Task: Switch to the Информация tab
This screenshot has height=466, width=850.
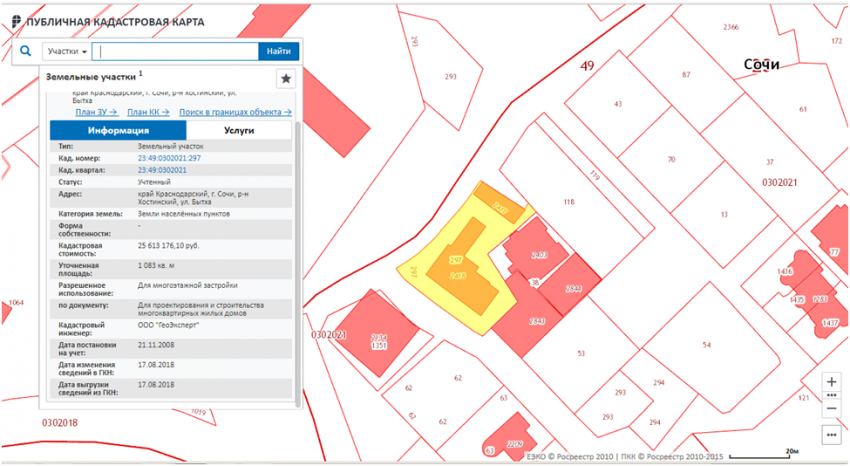Action: tap(118, 131)
